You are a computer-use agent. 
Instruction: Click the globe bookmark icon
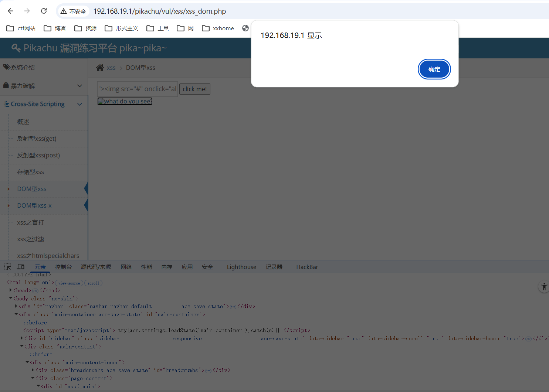click(245, 28)
